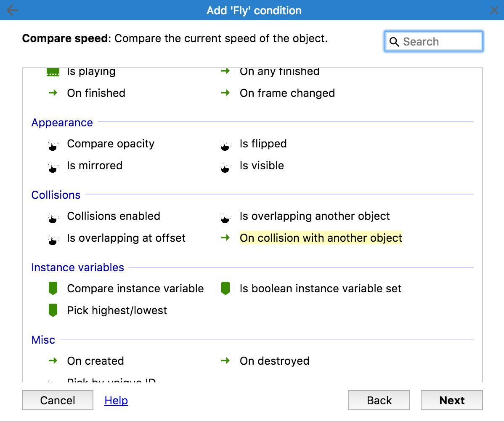Select the On created condition
Image resolution: width=504 pixels, height=422 pixels.
[x=95, y=361]
